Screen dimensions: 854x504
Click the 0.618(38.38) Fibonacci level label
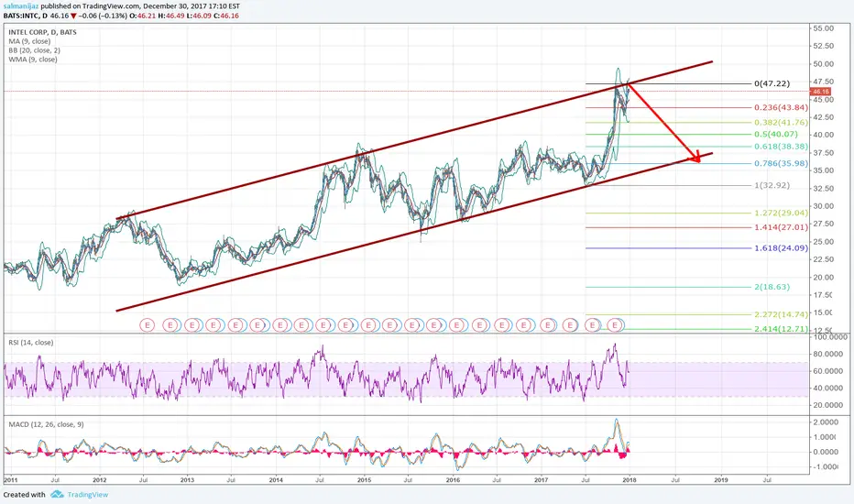(781, 147)
